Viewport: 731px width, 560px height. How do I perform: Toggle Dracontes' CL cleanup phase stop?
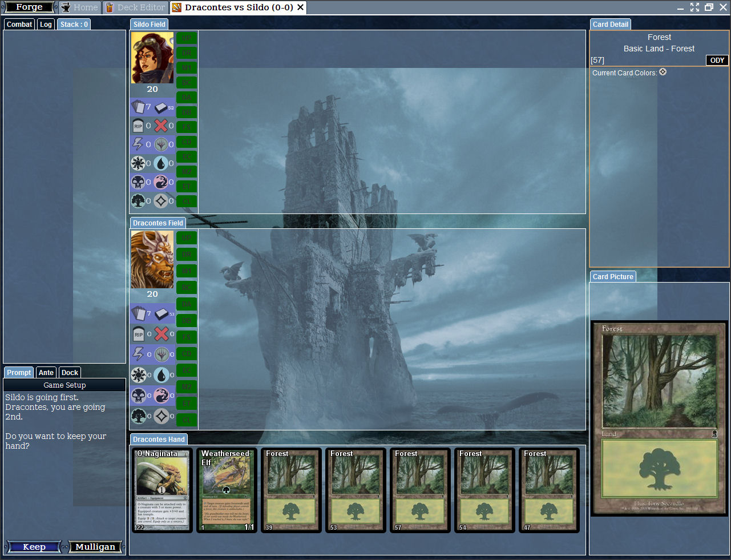pyautogui.click(x=187, y=420)
